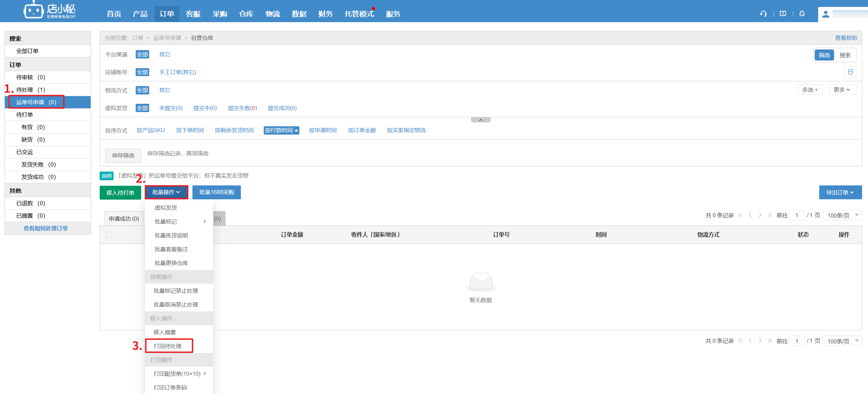
Task: Go to last page arrow icon
Action: [x=769, y=215]
